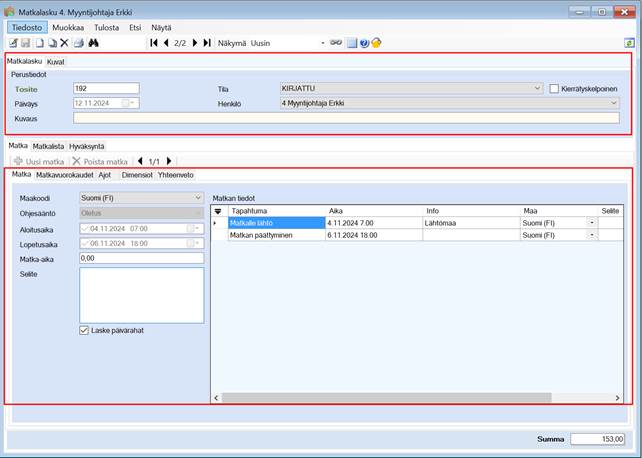The width and height of the screenshot is (642, 458).
Task: Uncheck the Laske päivärahat checkbox
Action: [x=84, y=330]
